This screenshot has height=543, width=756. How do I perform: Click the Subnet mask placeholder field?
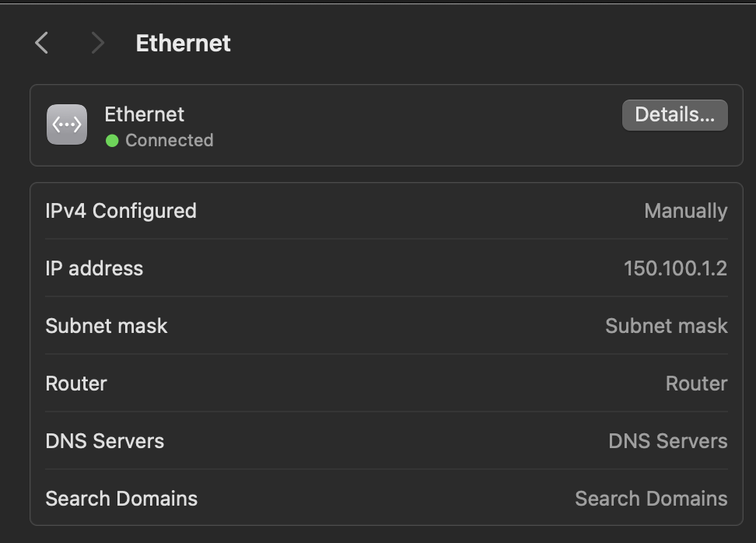click(667, 326)
